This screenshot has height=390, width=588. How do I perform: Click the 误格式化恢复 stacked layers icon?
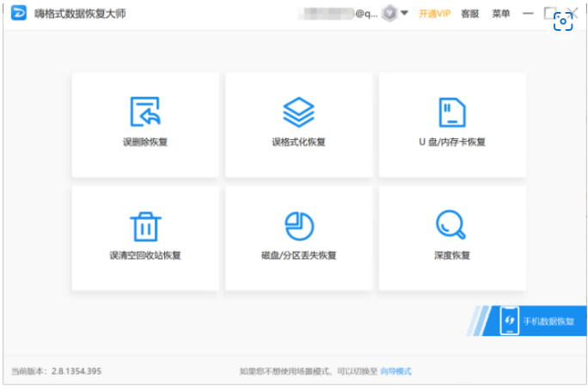coord(298,112)
